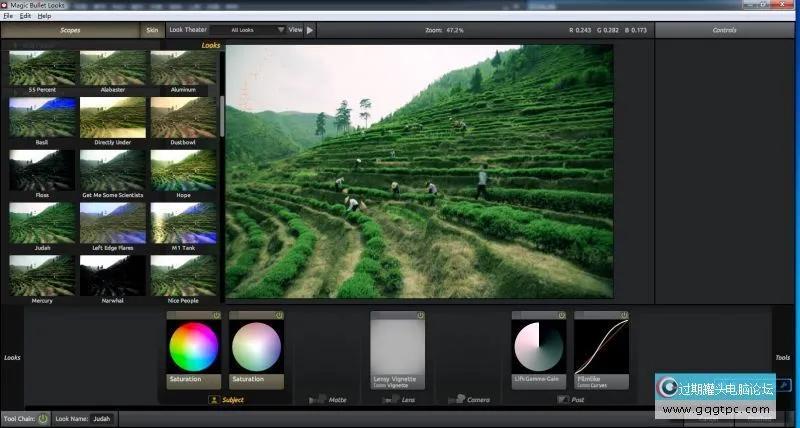Click the Camera section icon
The image size is (800, 428).
pos(455,400)
